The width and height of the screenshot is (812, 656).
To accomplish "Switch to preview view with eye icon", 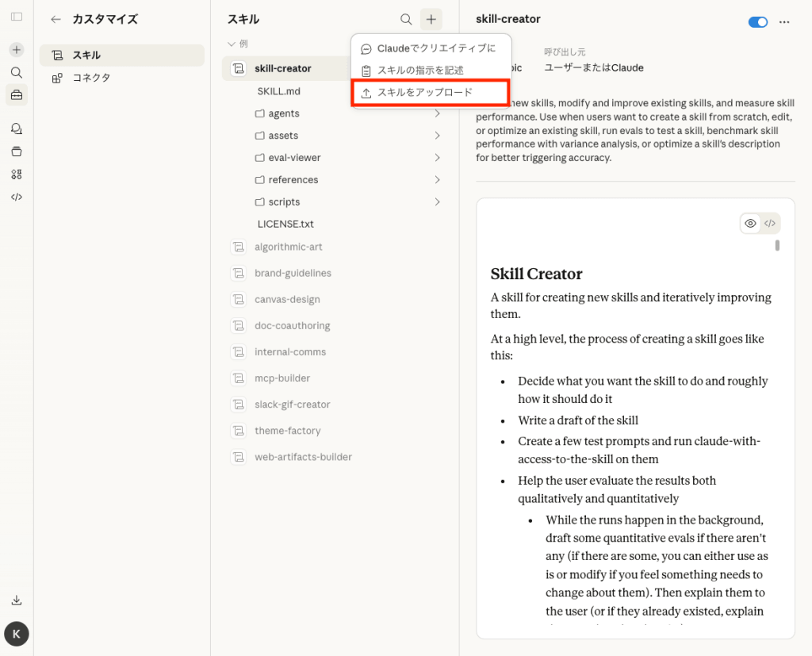I will pos(750,224).
